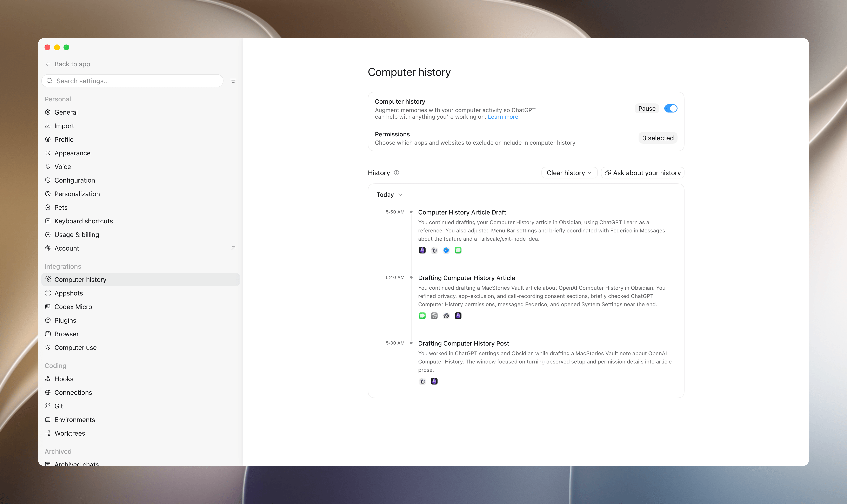Open Plugins settings
The image size is (847, 504).
140,320
